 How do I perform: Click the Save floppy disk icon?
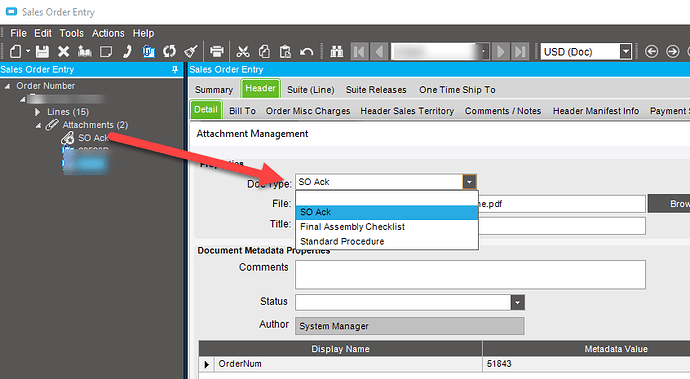click(42, 52)
